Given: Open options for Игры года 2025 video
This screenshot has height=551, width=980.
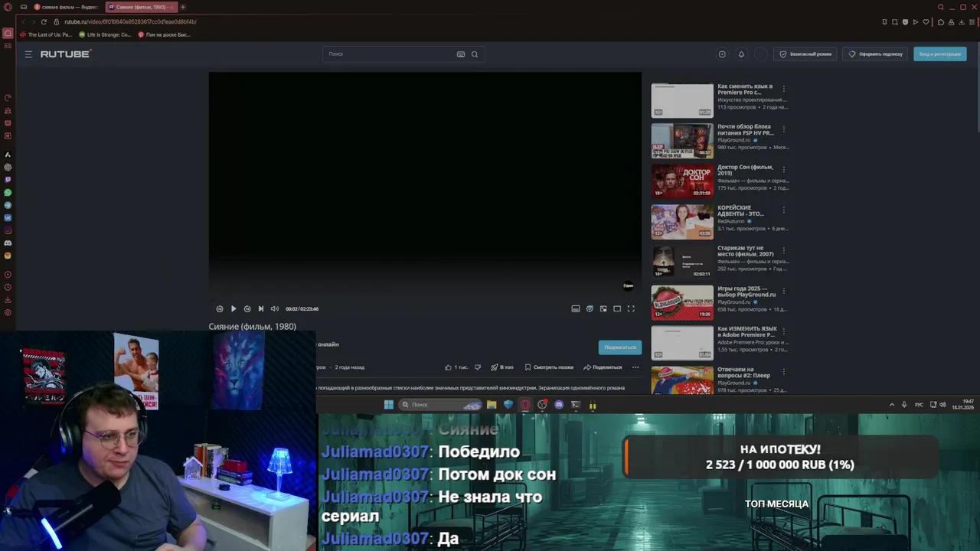Looking at the screenshot, I should 783,292.
